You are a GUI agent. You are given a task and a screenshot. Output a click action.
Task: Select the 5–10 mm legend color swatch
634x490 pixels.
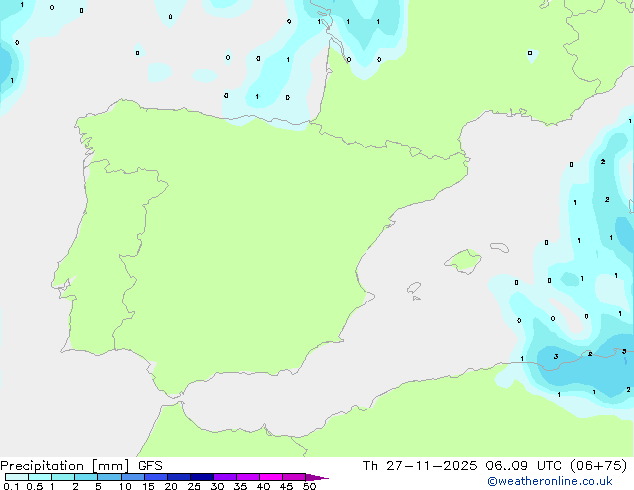tap(109, 477)
